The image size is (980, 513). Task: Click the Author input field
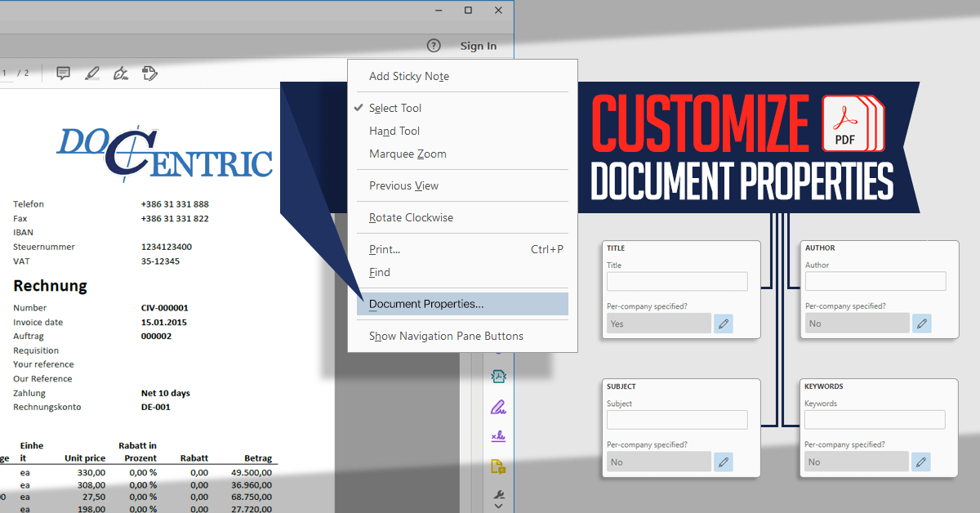coord(875,281)
